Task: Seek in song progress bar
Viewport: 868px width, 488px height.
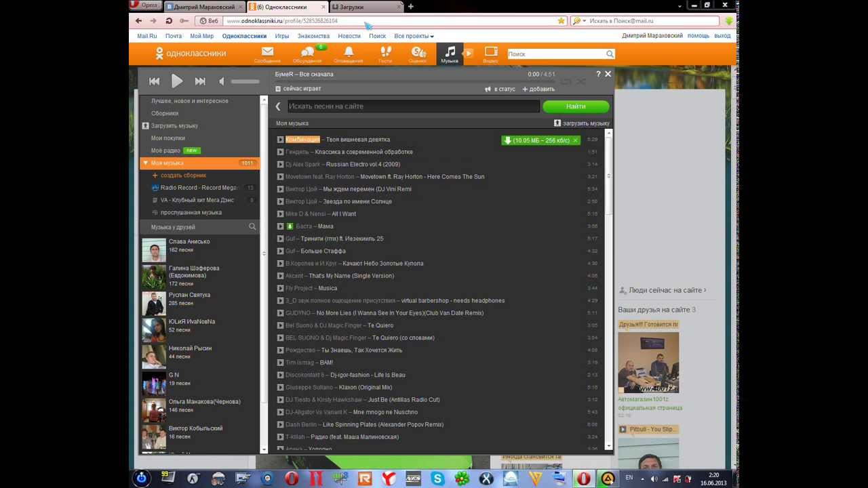Action: pos(414,81)
